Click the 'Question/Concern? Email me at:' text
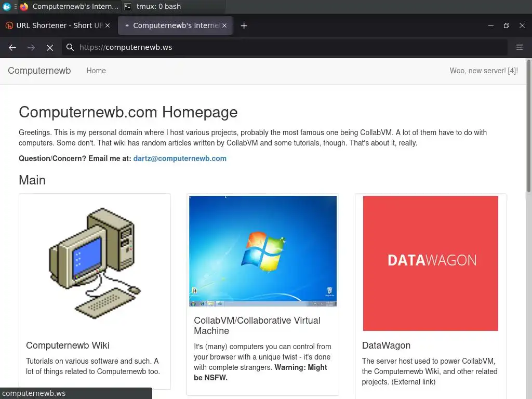 click(75, 158)
